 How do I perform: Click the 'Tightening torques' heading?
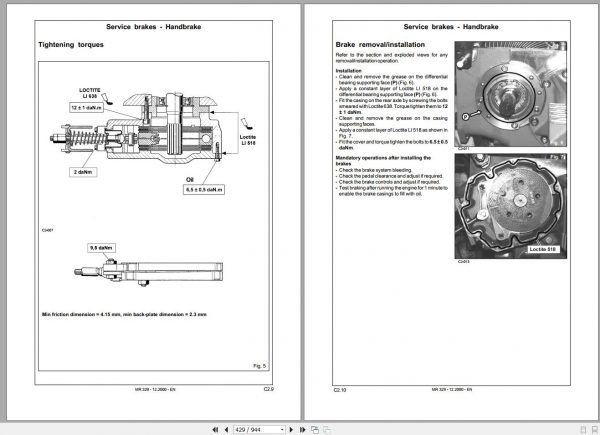coord(71,45)
